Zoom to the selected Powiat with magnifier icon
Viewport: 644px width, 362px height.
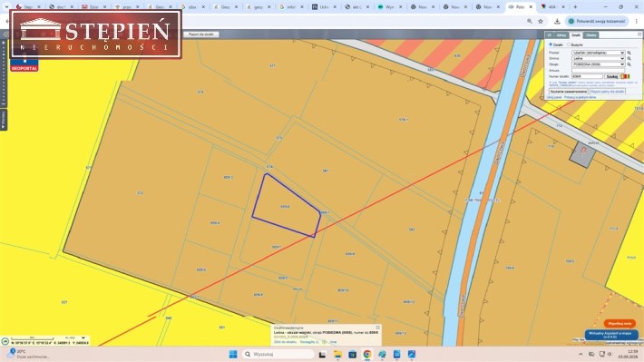click(629, 53)
